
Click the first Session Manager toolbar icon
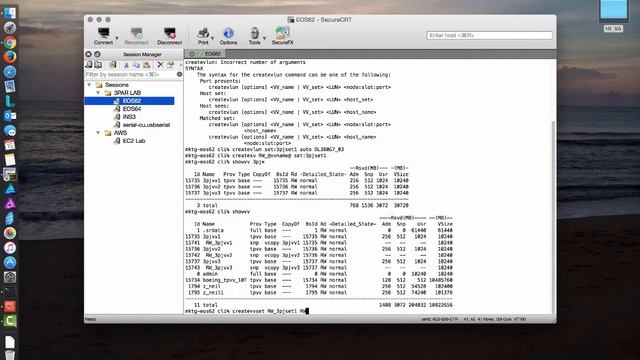pos(89,64)
